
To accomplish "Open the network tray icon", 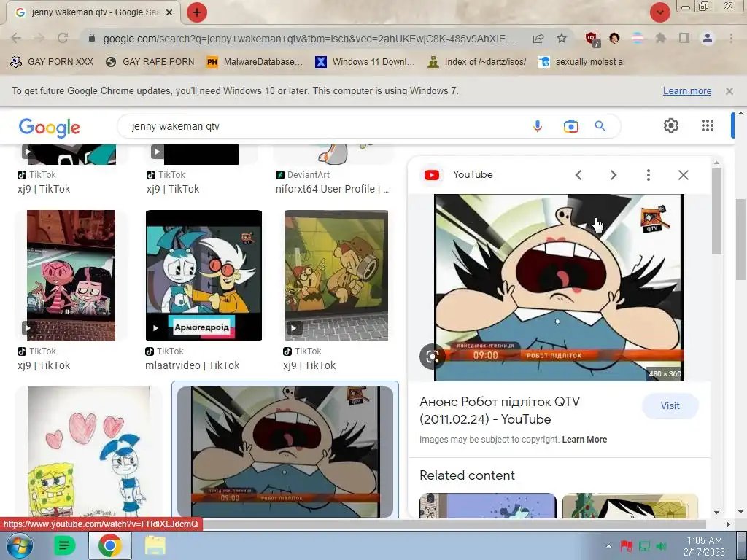I will [x=644, y=546].
